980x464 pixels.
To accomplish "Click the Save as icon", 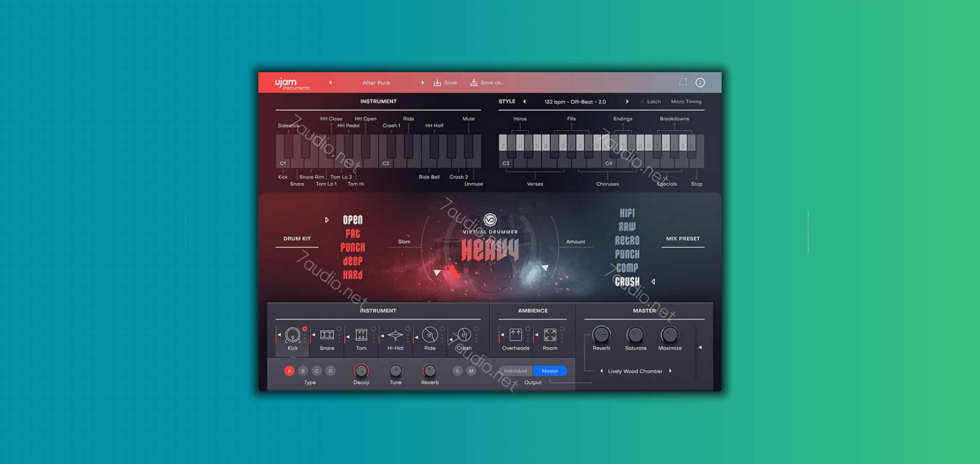I will (x=473, y=82).
